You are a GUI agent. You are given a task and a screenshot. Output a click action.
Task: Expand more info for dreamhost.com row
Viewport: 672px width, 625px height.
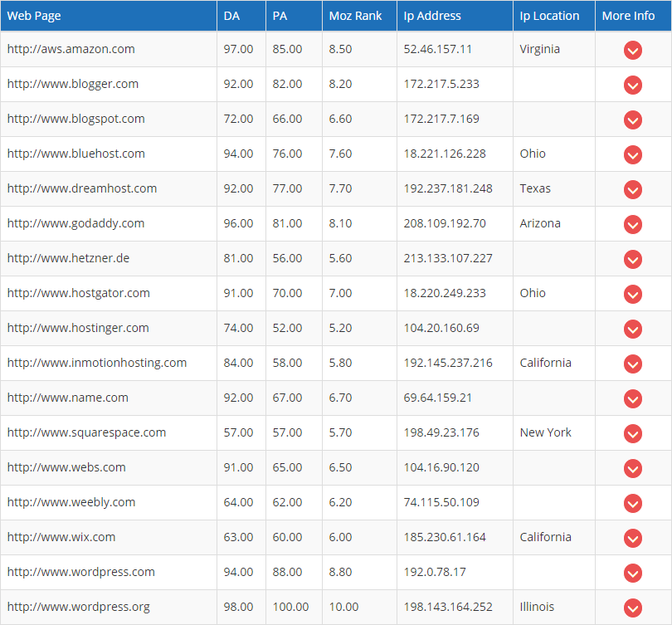[x=632, y=189]
